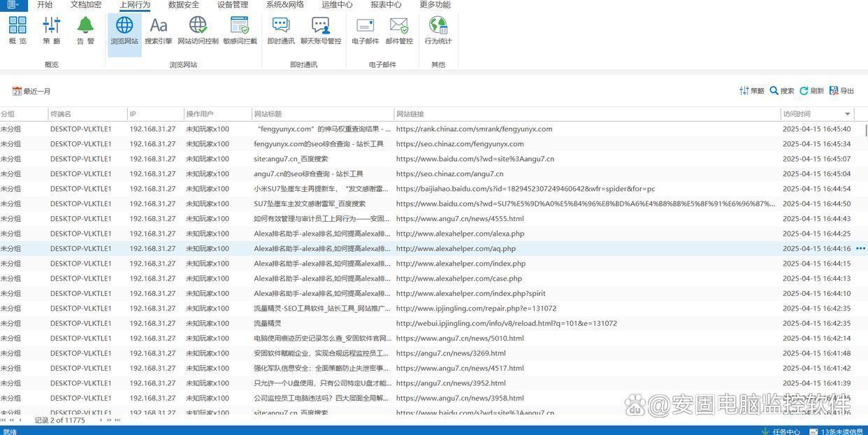
Task: Switch to the 报表中心 tab
Action: point(386,5)
